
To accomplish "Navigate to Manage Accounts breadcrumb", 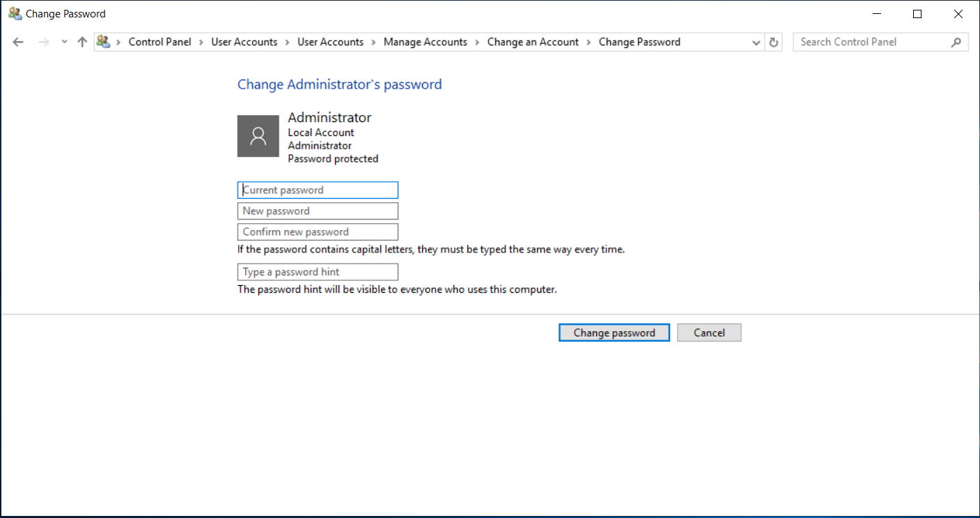I will tap(425, 42).
